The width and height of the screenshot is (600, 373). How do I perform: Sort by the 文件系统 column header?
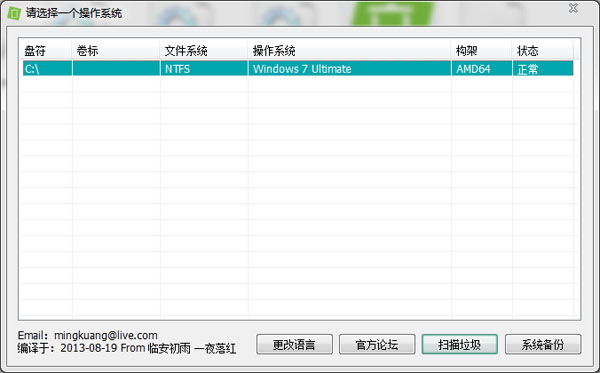pyautogui.click(x=204, y=50)
